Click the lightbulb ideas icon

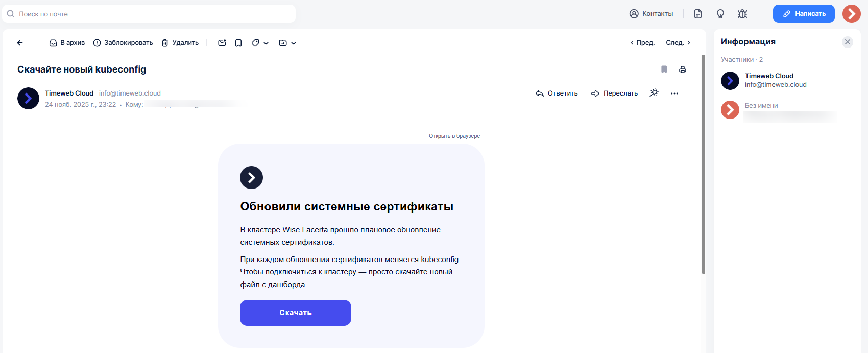click(x=720, y=14)
